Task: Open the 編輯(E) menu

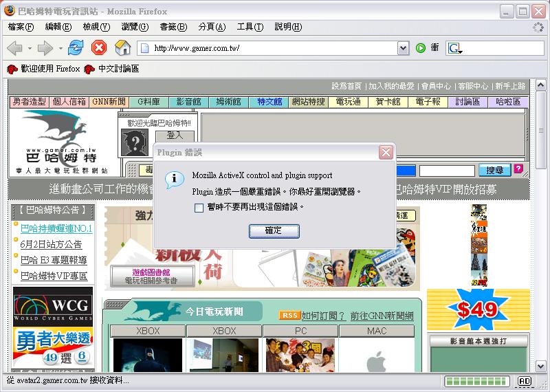Action: [x=58, y=27]
